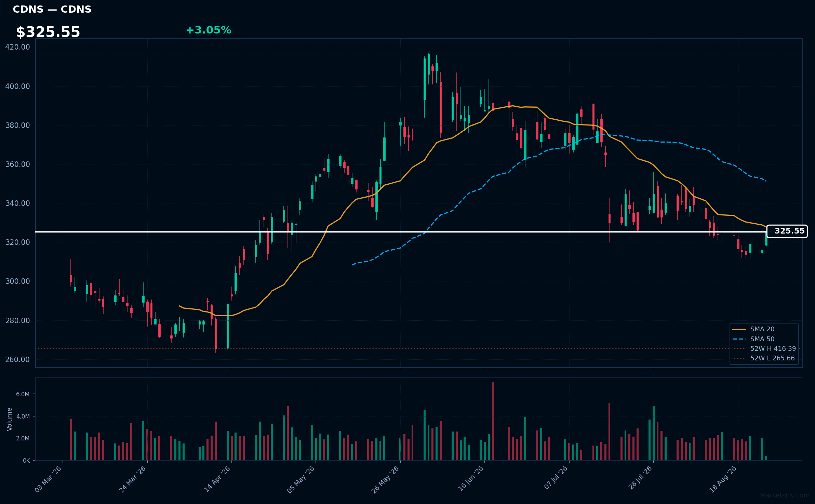Click the 03 Mar '26 date label
The width and height of the screenshot is (815, 504).
48,479
